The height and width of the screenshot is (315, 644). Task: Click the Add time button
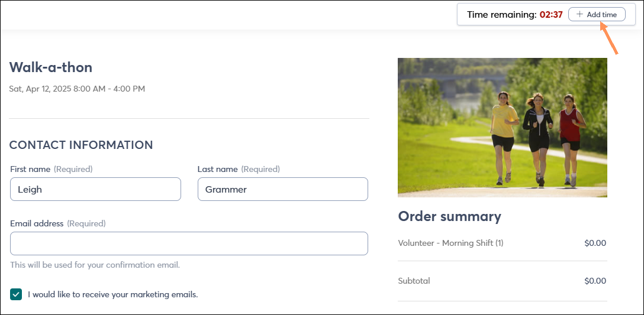pyautogui.click(x=597, y=14)
